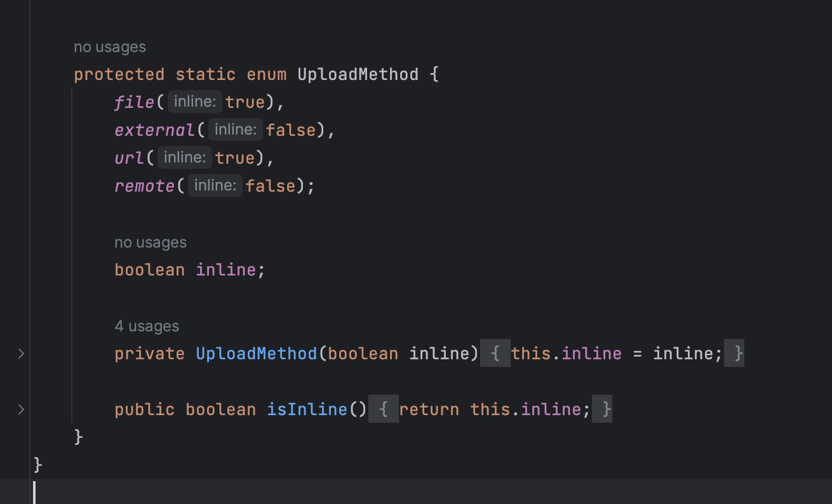The image size is (832, 504).
Task: Click the 'inline:' parameter hint next to remote
Action: click(216, 186)
